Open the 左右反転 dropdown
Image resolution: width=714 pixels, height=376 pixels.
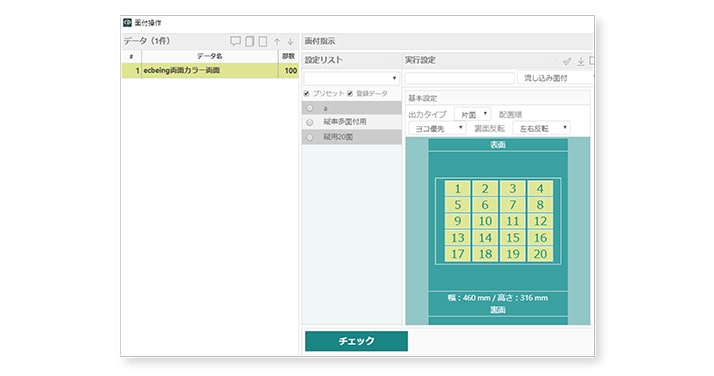[x=541, y=128]
